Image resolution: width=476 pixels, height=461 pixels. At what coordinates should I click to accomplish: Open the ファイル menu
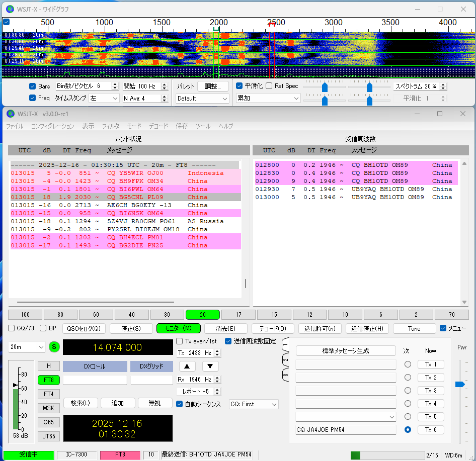[15, 126]
